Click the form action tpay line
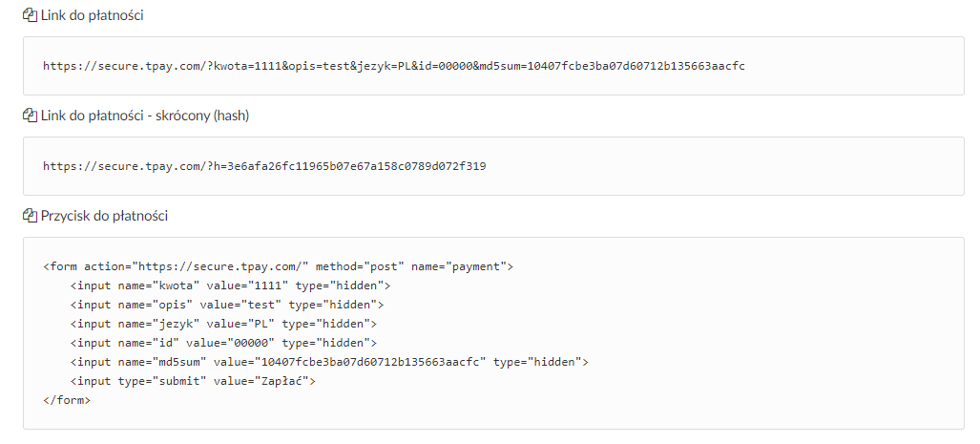This screenshot has width=980, height=444. (278, 266)
